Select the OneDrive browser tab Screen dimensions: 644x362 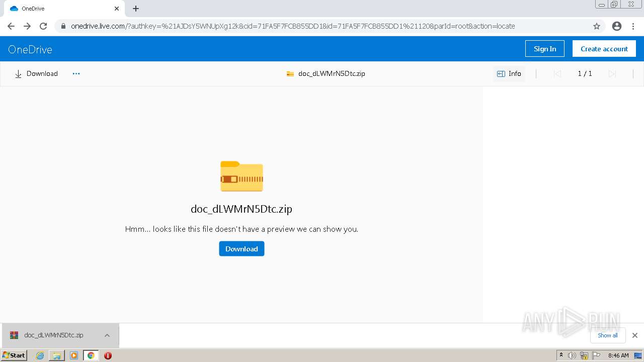pyautogui.click(x=64, y=9)
